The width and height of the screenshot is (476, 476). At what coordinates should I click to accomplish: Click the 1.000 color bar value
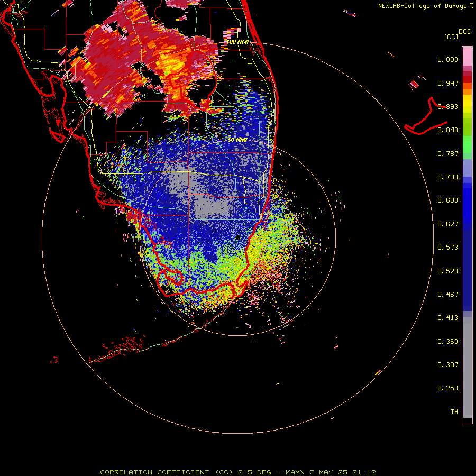(448, 59)
